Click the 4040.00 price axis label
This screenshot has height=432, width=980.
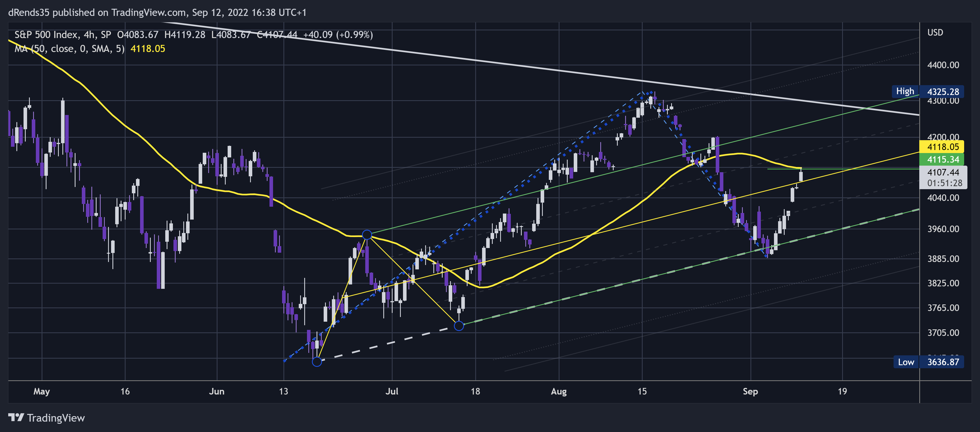point(943,198)
